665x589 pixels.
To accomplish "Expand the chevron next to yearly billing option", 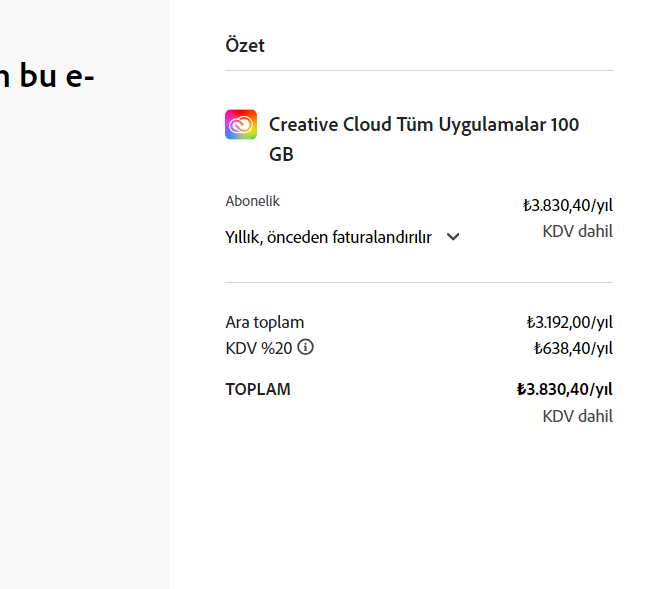I will [x=453, y=237].
